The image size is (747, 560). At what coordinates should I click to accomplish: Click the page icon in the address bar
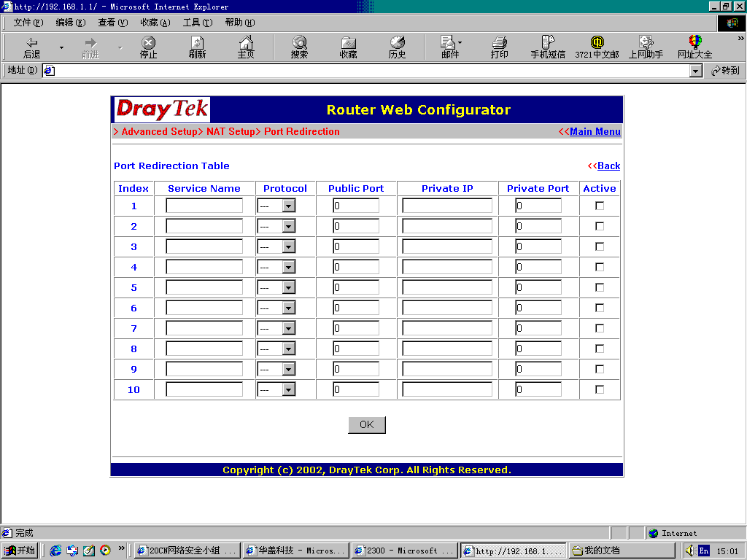[x=49, y=71]
